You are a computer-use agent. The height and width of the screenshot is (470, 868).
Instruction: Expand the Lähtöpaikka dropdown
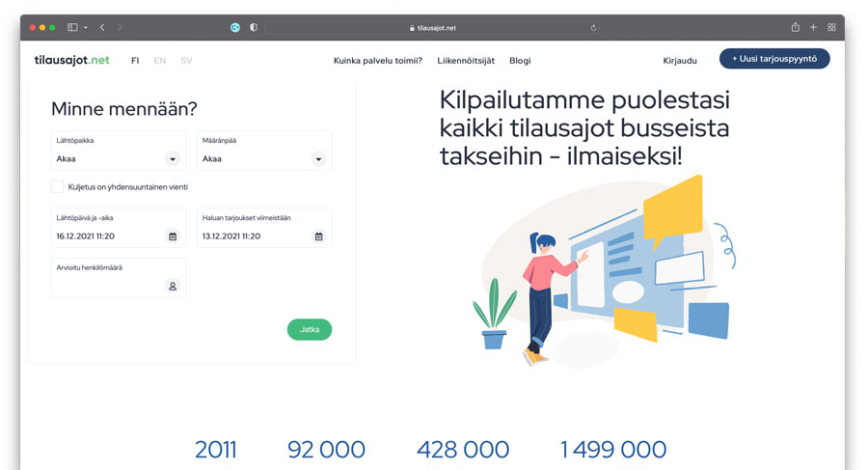click(x=173, y=159)
